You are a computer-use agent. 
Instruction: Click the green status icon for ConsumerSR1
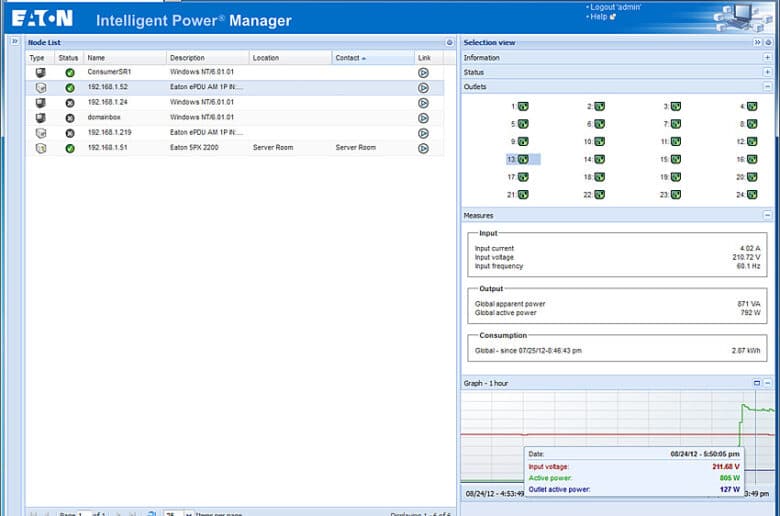pos(70,73)
